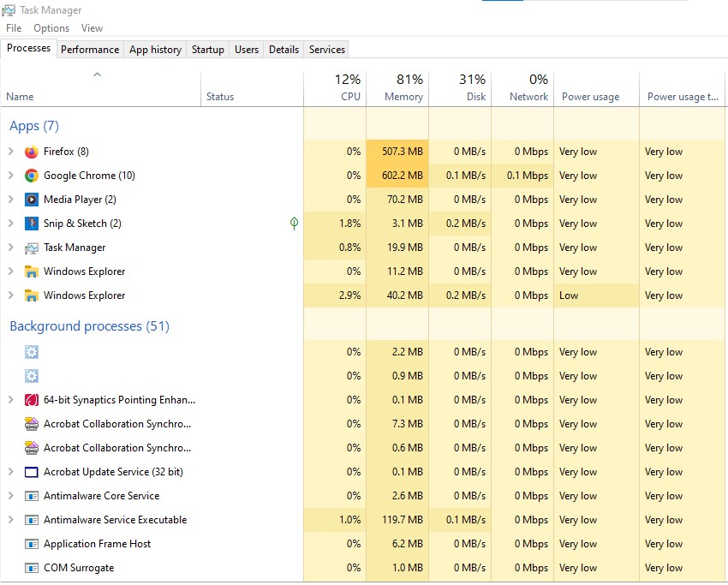The height and width of the screenshot is (585, 728).
Task: Expand the Media Player group
Action: [x=10, y=200]
